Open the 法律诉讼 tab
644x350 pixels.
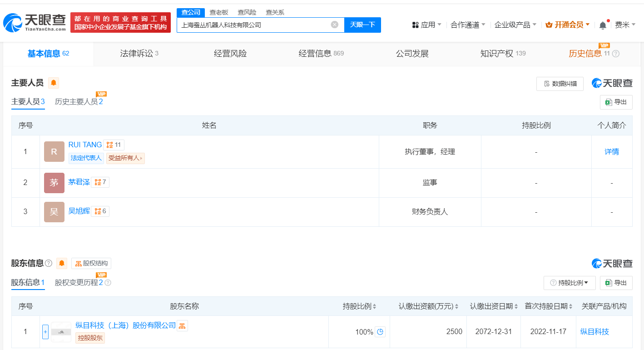(x=139, y=54)
